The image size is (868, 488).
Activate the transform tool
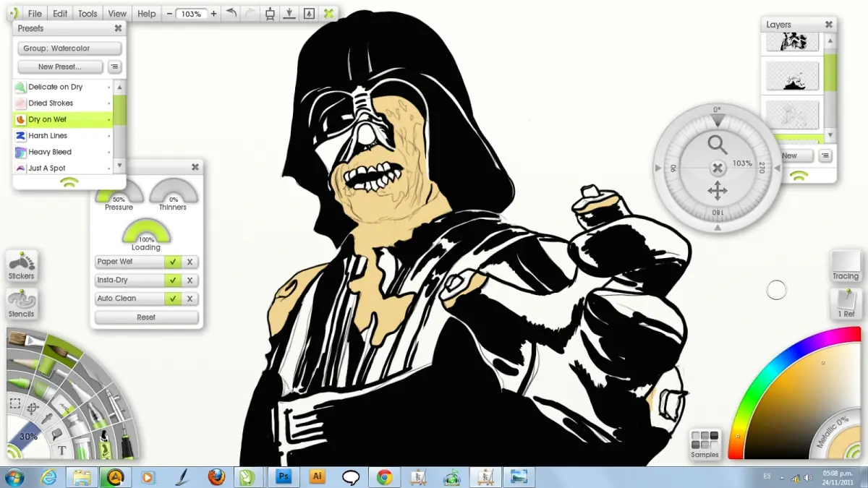(33, 409)
